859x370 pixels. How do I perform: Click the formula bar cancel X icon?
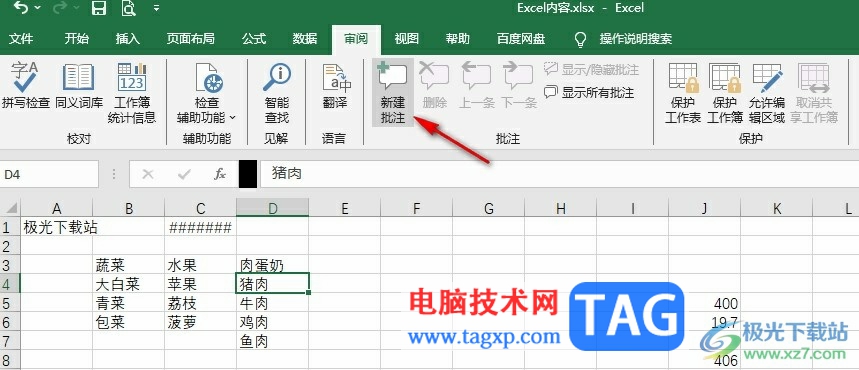click(x=147, y=174)
